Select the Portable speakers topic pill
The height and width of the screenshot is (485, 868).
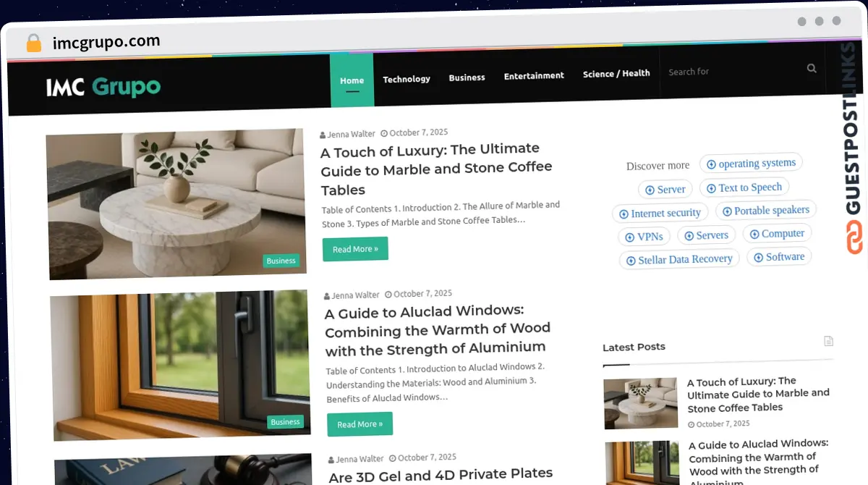[766, 211]
